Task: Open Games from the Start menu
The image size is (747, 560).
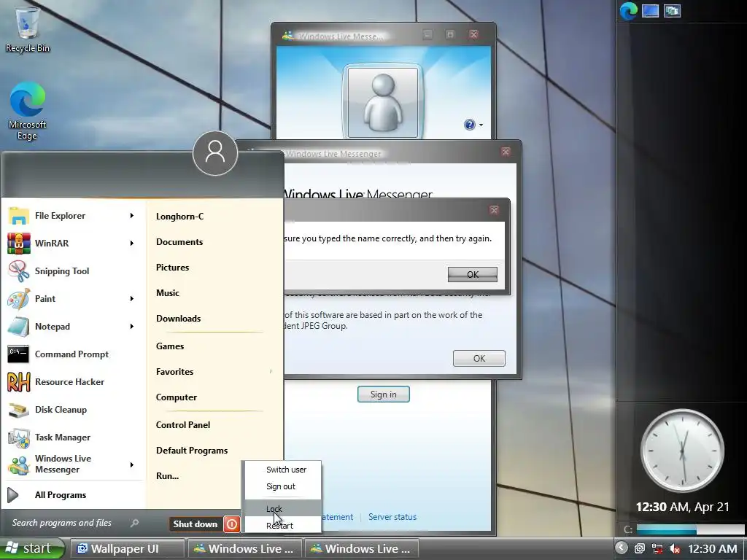Action: click(x=169, y=346)
